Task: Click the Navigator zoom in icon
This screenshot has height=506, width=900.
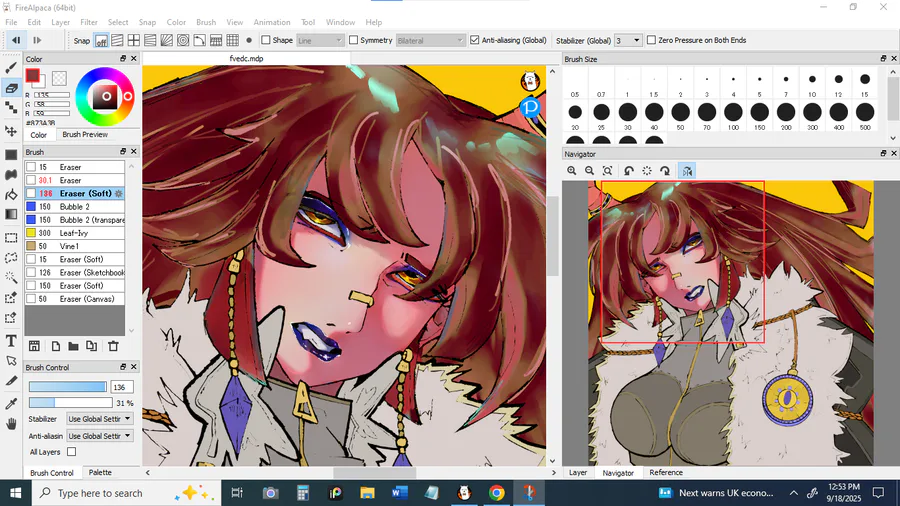Action: click(572, 171)
